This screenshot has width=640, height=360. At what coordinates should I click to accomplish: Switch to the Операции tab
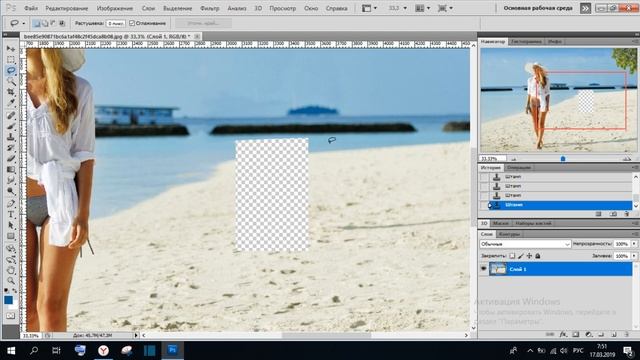pos(519,167)
